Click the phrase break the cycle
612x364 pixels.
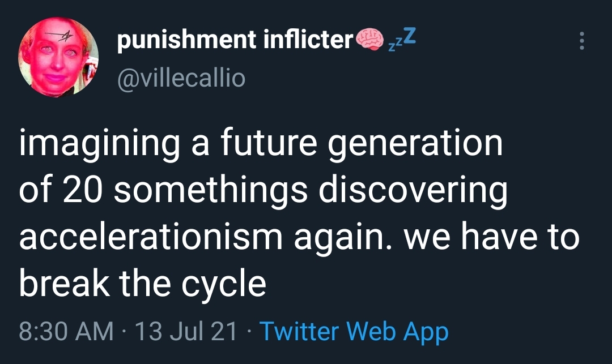coord(143,282)
